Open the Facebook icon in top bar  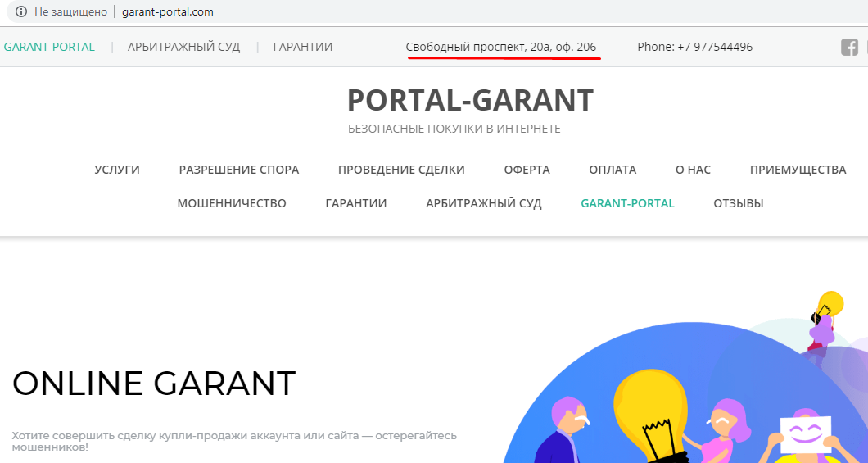[x=849, y=47]
